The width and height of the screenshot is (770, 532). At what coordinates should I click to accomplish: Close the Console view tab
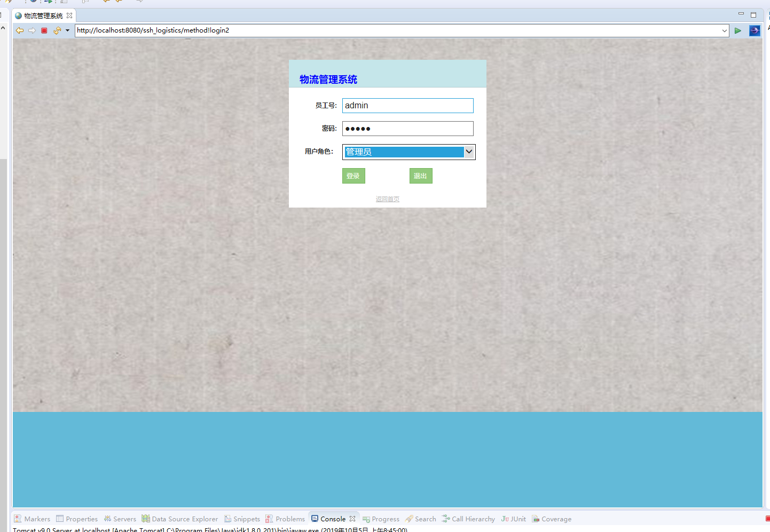pyautogui.click(x=352, y=519)
